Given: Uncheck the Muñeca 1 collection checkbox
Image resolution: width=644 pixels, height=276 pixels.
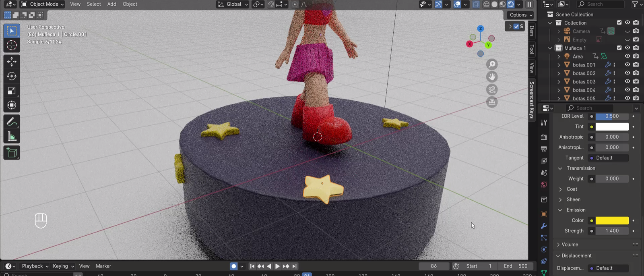Looking at the screenshot, I should click(x=619, y=48).
